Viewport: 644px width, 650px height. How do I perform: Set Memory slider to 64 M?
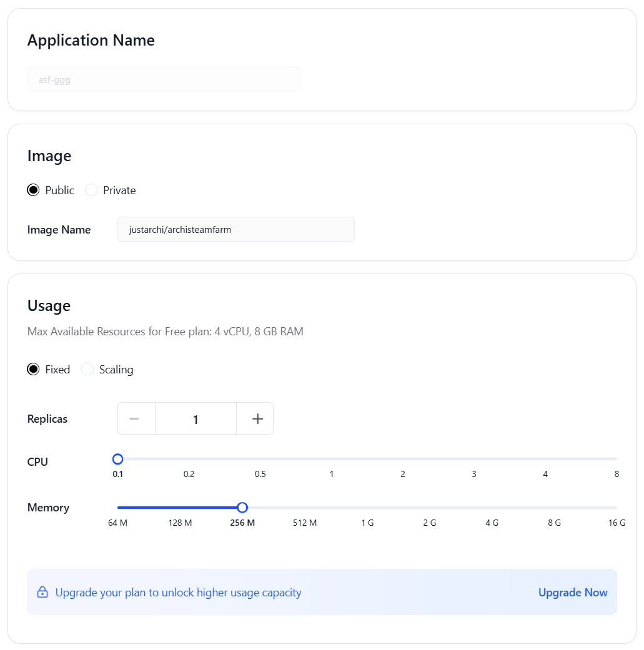coord(117,508)
